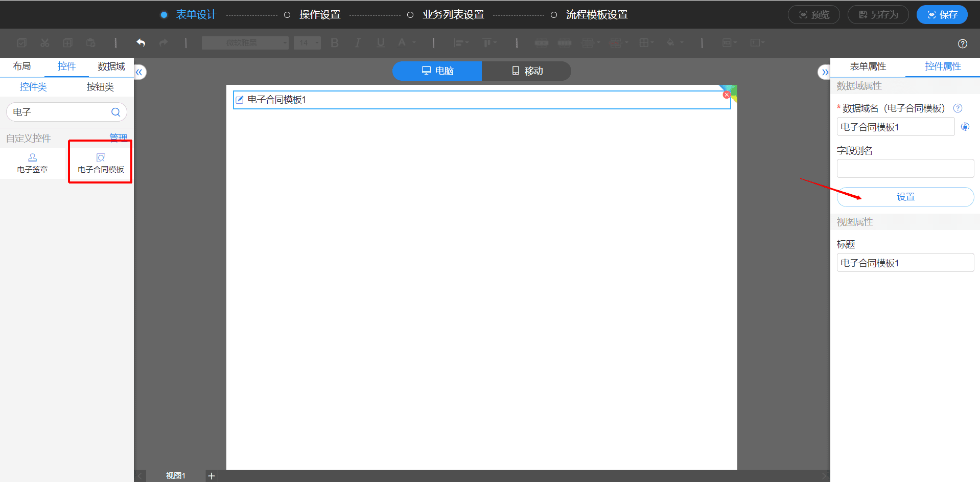The image size is (980, 482).
Task: Collapse the left panel with the double chevron
Action: (139, 72)
